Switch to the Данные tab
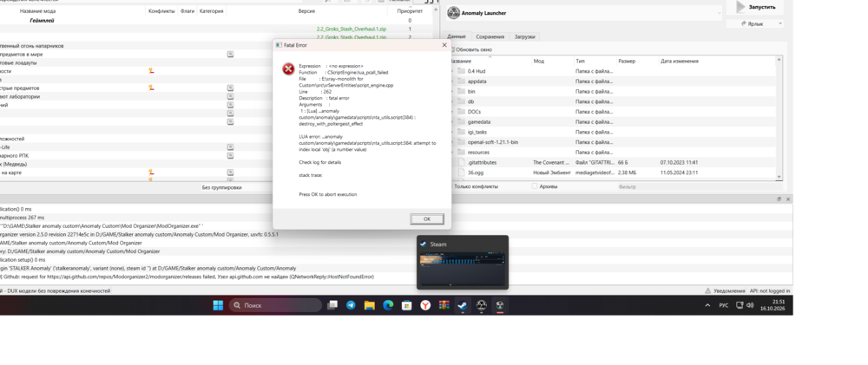The width and height of the screenshot is (868, 365). [457, 36]
